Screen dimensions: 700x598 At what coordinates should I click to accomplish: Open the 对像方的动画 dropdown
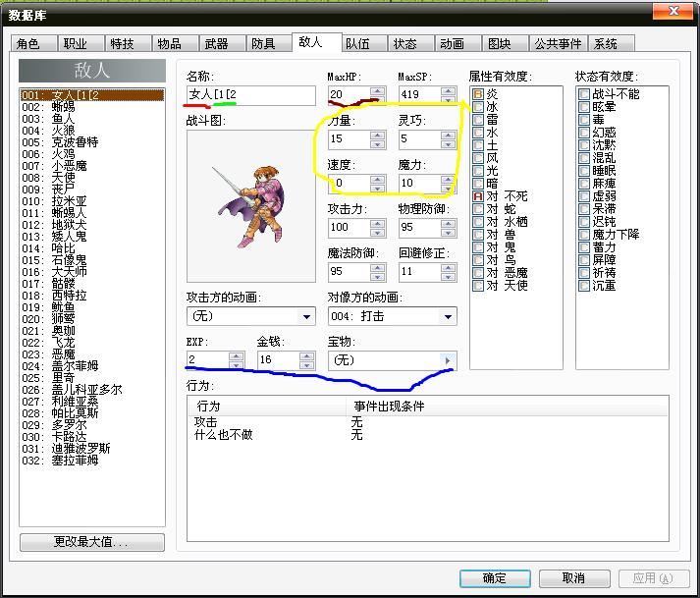[448, 316]
